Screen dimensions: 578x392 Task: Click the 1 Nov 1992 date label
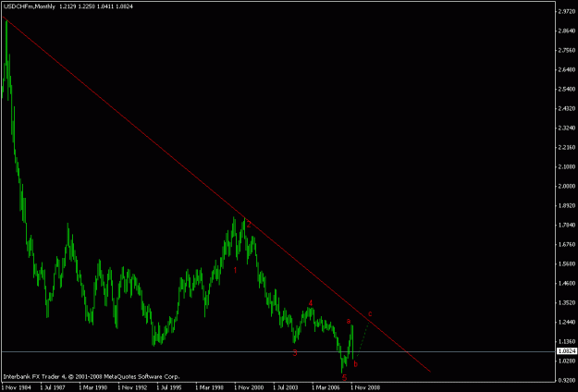pyautogui.click(x=132, y=387)
